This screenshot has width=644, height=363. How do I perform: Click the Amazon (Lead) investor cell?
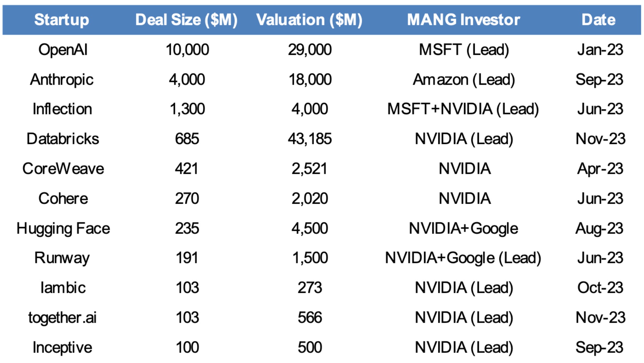(464, 80)
